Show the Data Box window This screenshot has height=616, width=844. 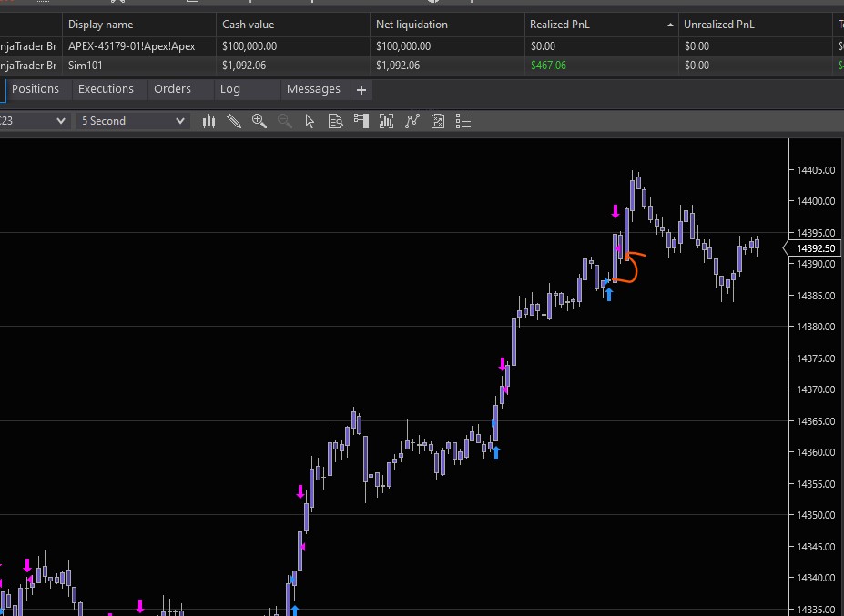335,121
